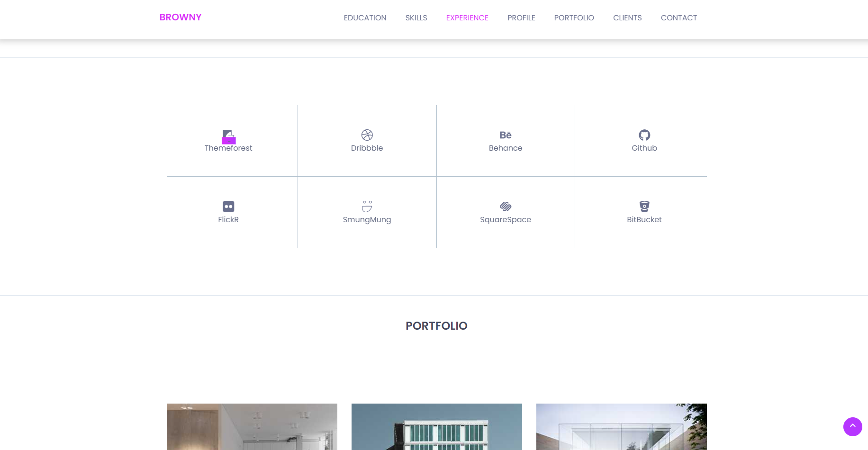Click the SquareSpace logo icon
This screenshot has height=450, width=868.
click(506, 207)
